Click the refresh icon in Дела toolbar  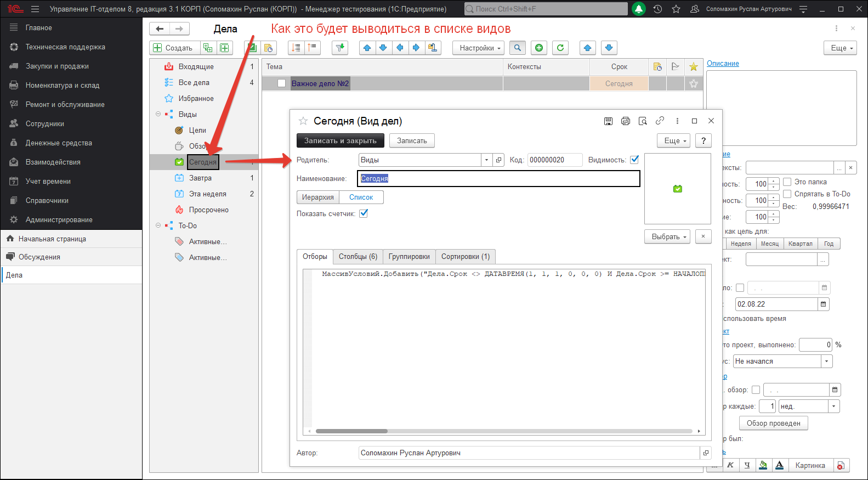tap(560, 48)
